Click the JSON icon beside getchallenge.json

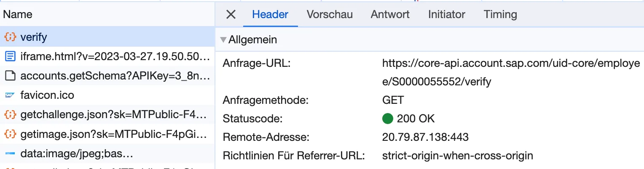[10, 115]
